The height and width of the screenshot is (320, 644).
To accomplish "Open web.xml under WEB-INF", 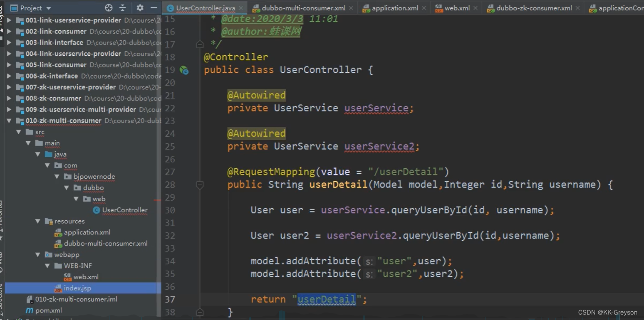I will (86, 277).
